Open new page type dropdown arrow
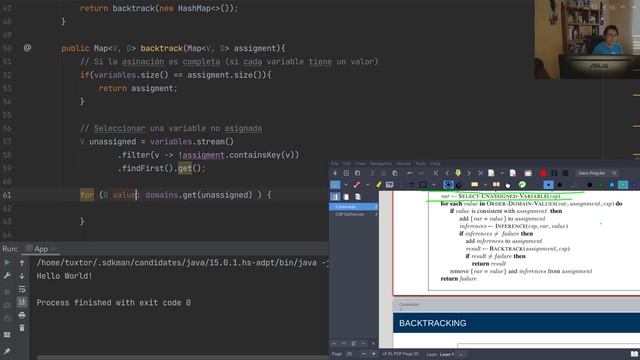Image resolution: width=640 pixels, height=360 pixels. [502, 173]
